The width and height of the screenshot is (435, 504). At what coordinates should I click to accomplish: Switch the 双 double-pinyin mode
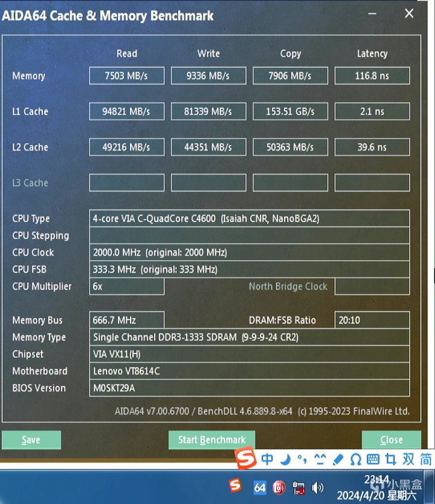[x=408, y=459]
